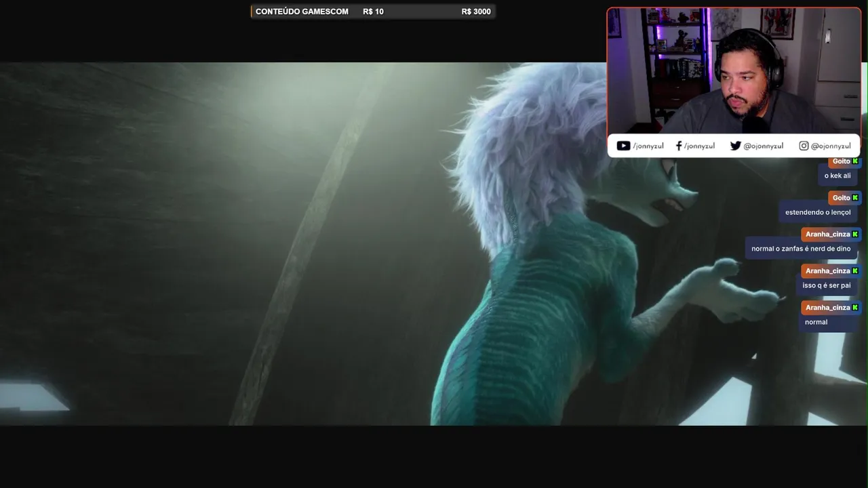The image size is (868, 488).
Task: Click the last chat message 'normal'
Action: pyautogui.click(x=816, y=322)
